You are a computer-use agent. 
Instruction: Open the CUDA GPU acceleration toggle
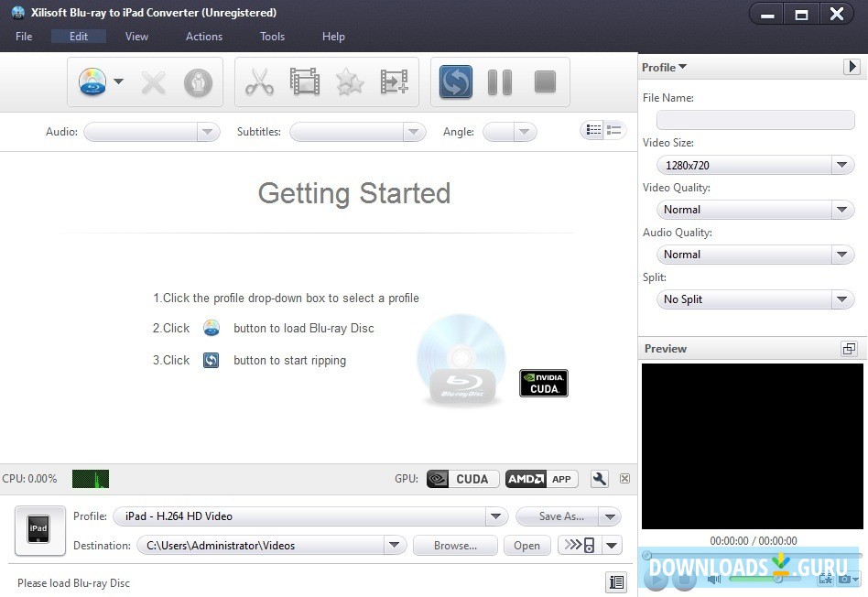point(461,478)
